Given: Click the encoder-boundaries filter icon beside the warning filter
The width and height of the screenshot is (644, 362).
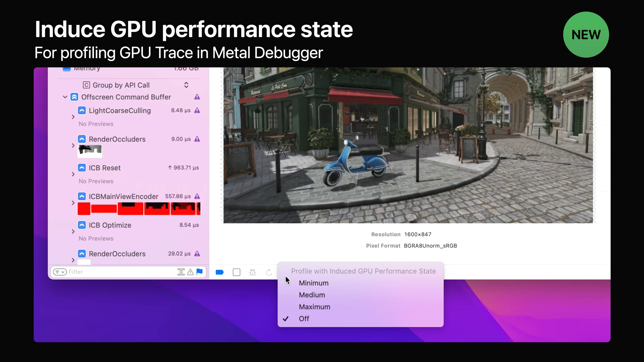Looking at the screenshot, I should click(181, 272).
